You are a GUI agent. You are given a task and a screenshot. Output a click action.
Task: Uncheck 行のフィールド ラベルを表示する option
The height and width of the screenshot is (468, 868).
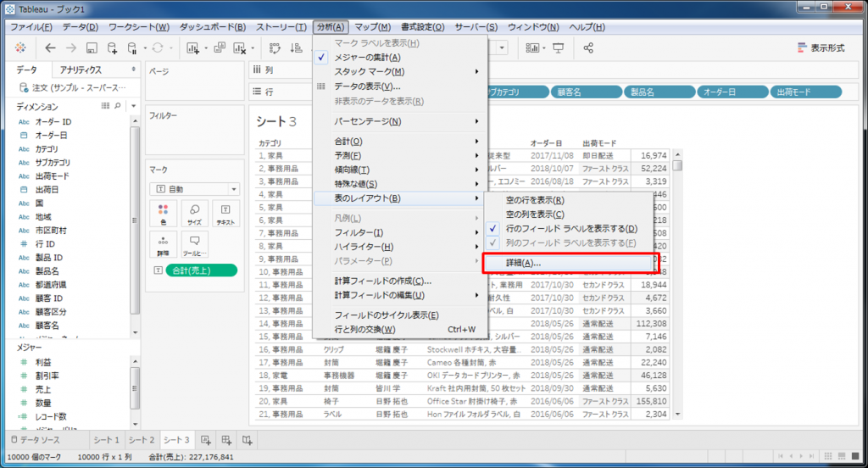[x=570, y=229]
